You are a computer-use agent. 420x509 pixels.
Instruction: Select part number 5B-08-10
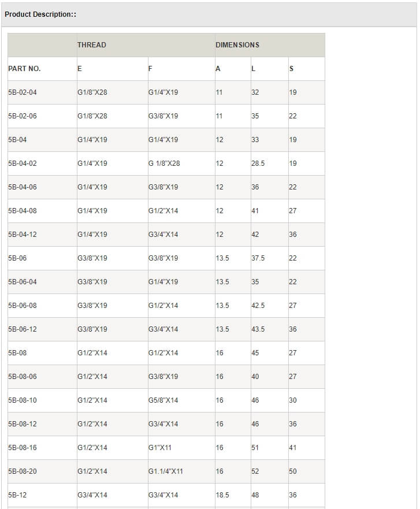tap(23, 400)
